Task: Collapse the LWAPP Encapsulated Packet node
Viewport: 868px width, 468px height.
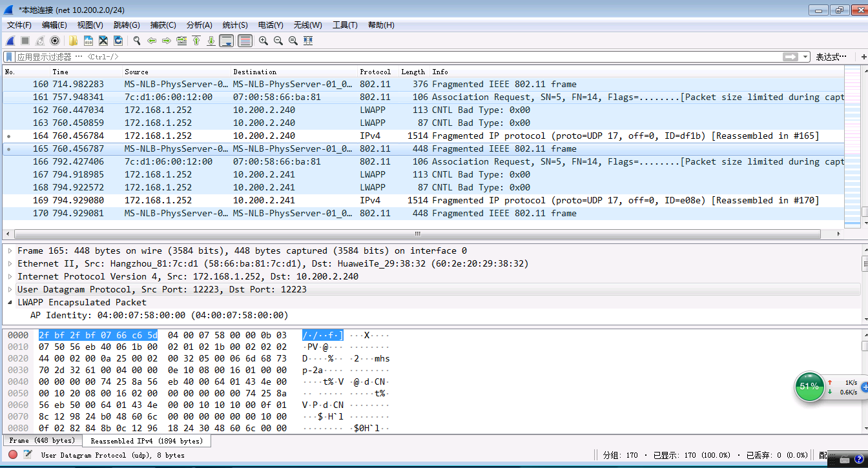Action: (10, 302)
